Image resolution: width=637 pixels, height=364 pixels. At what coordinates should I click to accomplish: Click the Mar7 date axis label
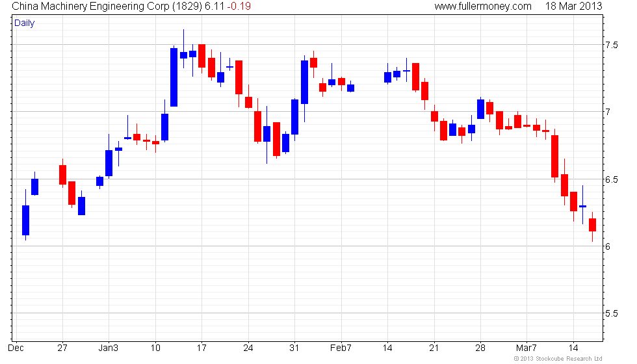click(526, 348)
